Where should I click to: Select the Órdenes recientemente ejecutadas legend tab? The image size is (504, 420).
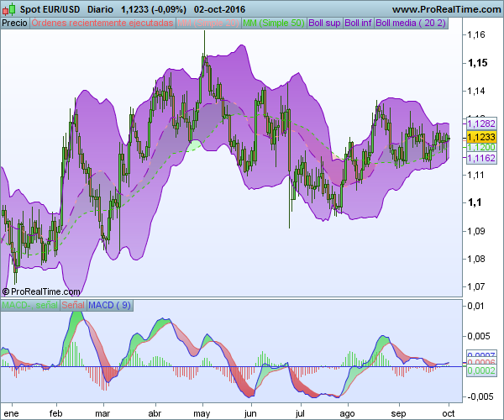tap(102, 24)
